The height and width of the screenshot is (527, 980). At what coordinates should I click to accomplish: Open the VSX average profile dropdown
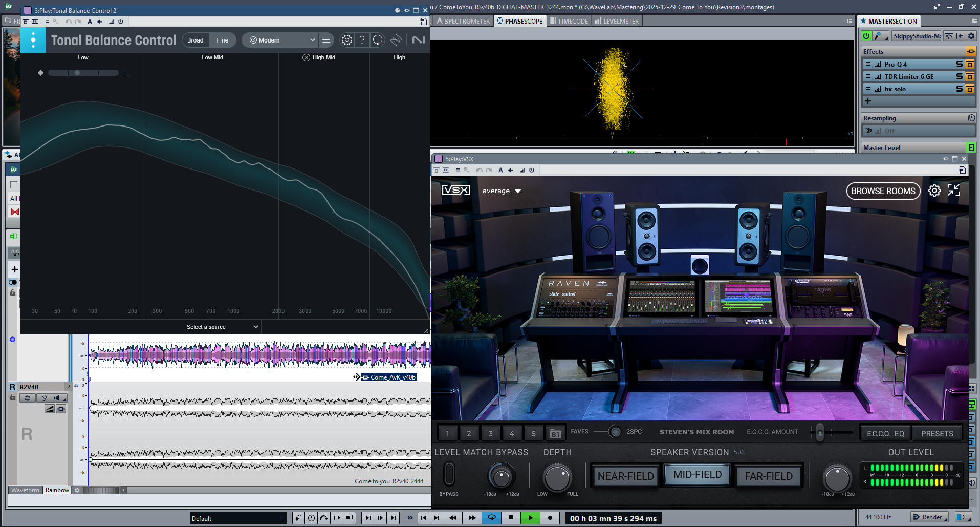[502, 191]
